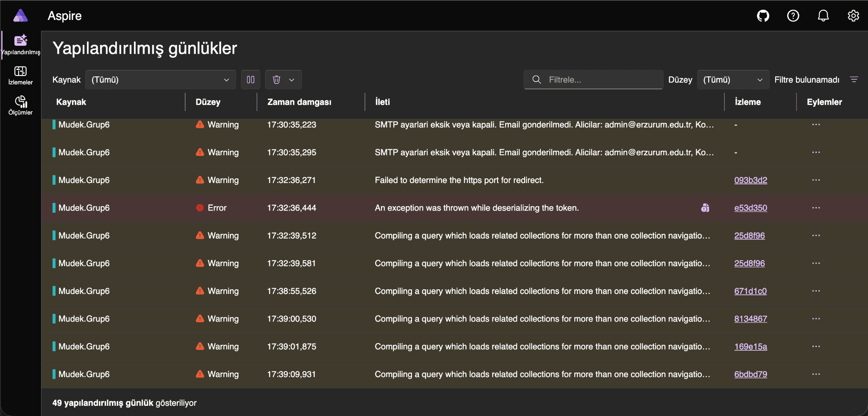Select message 'Failed to determine the https port'
The image size is (868, 416).
(x=459, y=180)
